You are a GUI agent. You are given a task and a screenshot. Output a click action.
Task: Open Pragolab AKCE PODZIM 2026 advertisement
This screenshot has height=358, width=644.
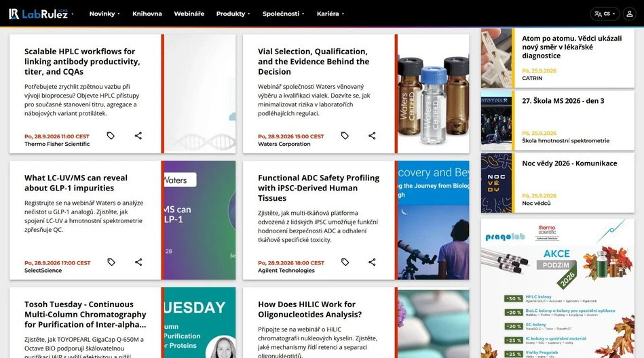(558, 288)
